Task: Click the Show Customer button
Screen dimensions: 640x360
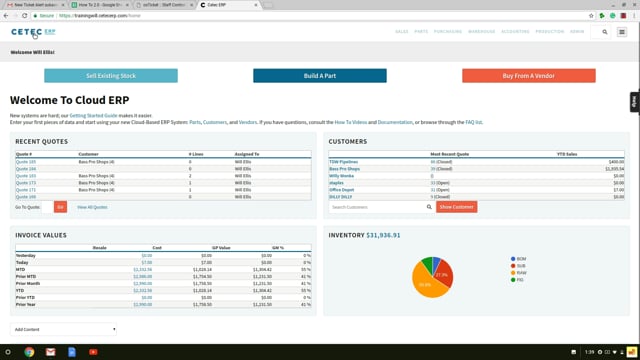Action: click(456, 207)
